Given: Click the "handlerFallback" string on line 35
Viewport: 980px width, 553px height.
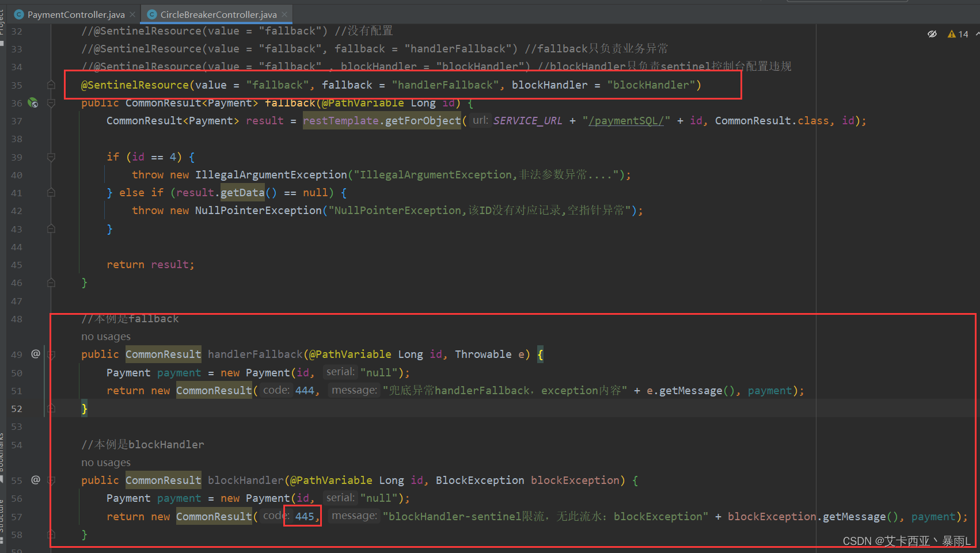Looking at the screenshot, I should 445,85.
